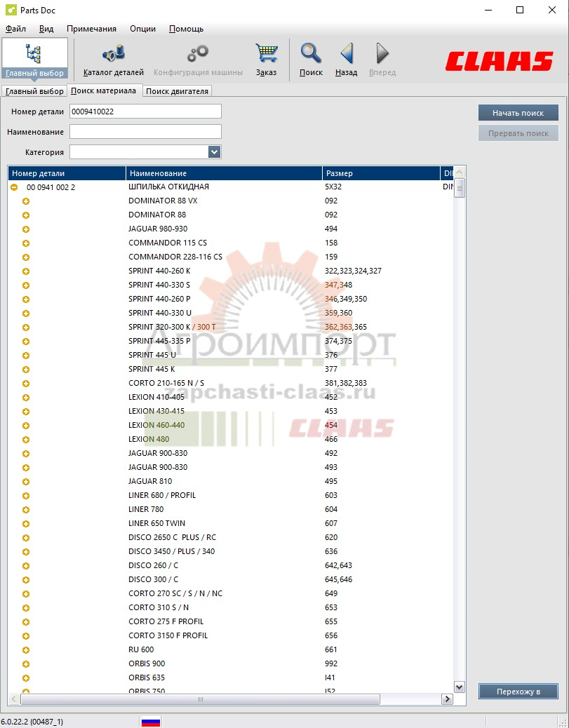The image size is (569, 728).
Task: Switch to Главный выбор tab
Action: click(x=34, y=91)
